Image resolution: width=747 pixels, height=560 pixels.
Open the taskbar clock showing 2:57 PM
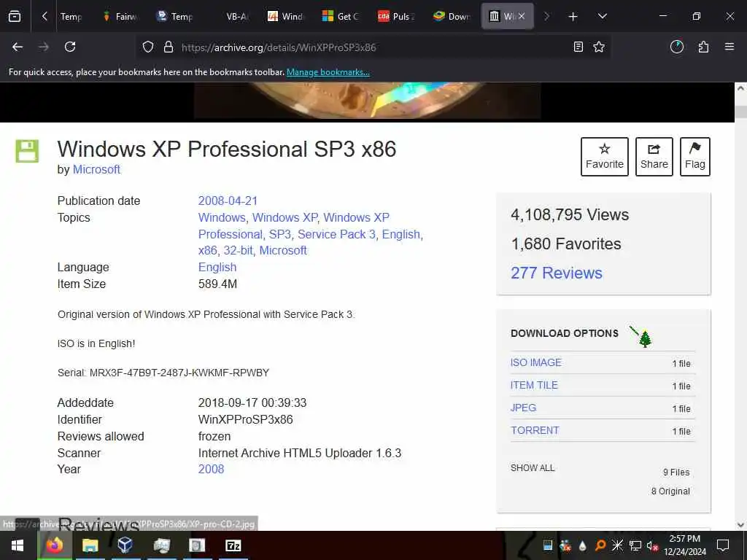tap(684, 545)
